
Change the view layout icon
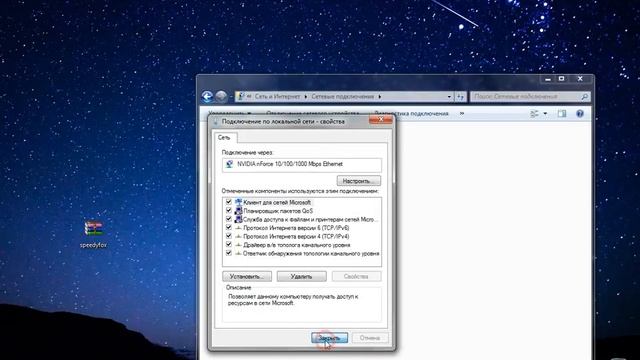[x=534, y=114]
